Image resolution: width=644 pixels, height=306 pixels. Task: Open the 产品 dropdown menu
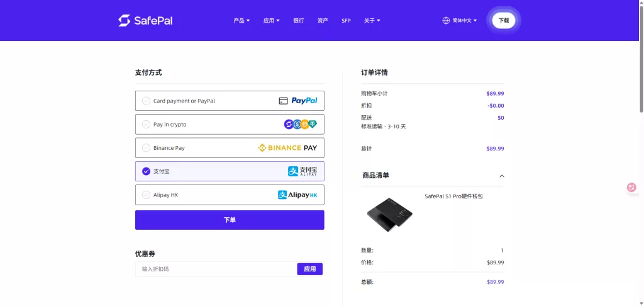coord(241,21)
